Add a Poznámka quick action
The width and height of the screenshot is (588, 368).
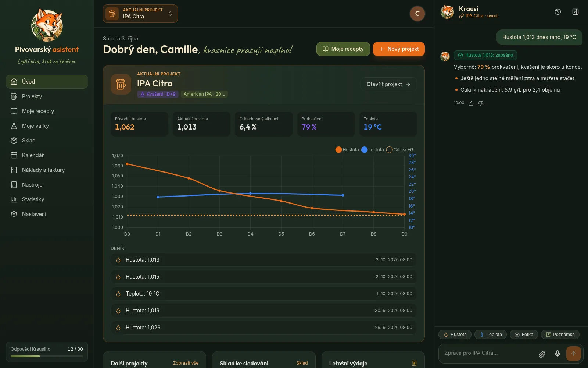pos(560,335)
